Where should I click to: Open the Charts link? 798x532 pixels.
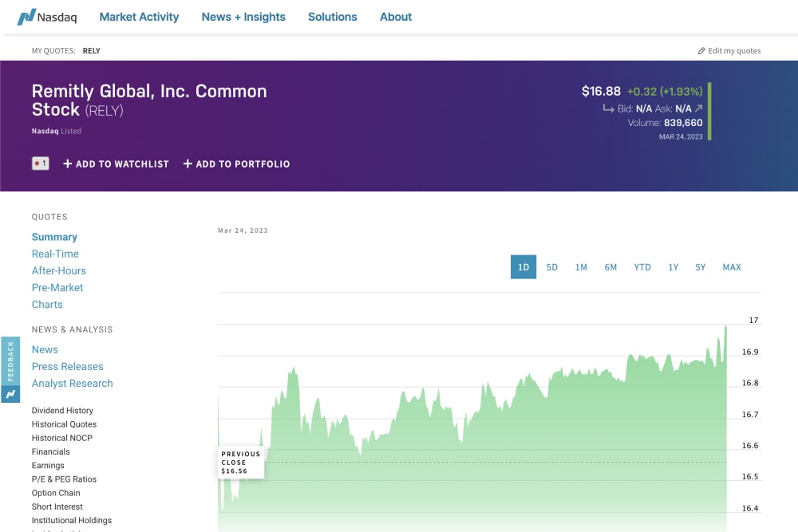pos(47,304)
